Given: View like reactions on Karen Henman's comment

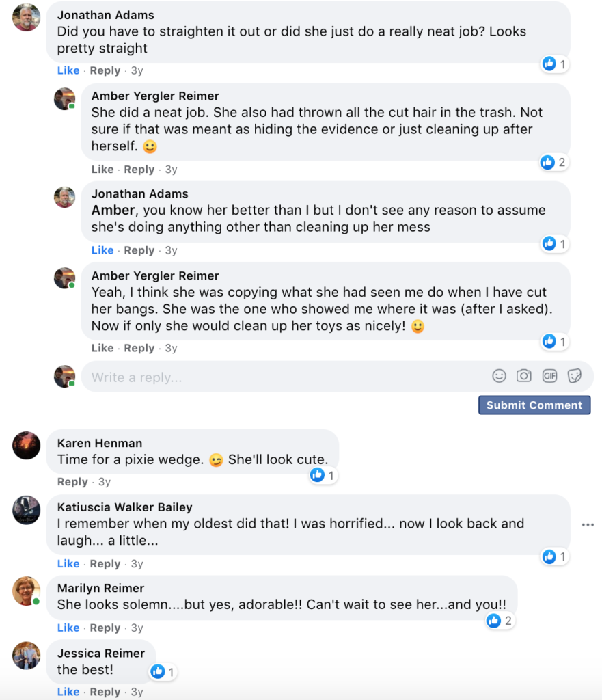Looking at the screenshot, I should (x=323, y=475).
